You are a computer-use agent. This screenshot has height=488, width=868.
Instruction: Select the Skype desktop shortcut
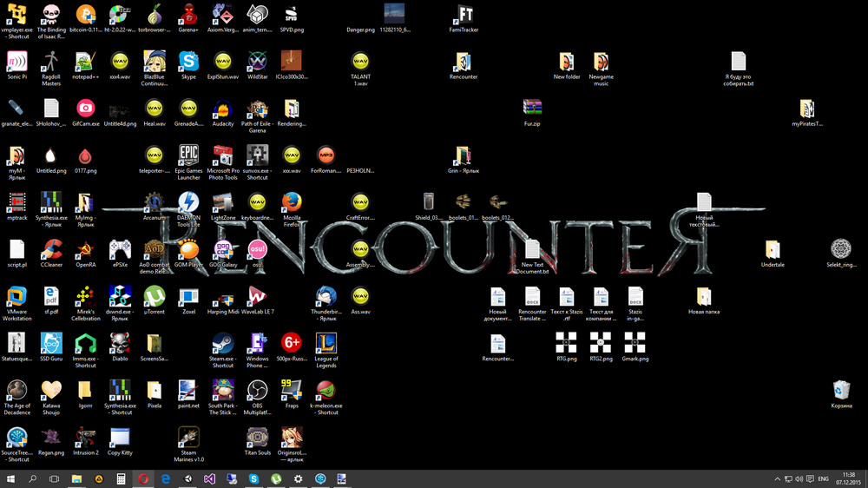188,62
